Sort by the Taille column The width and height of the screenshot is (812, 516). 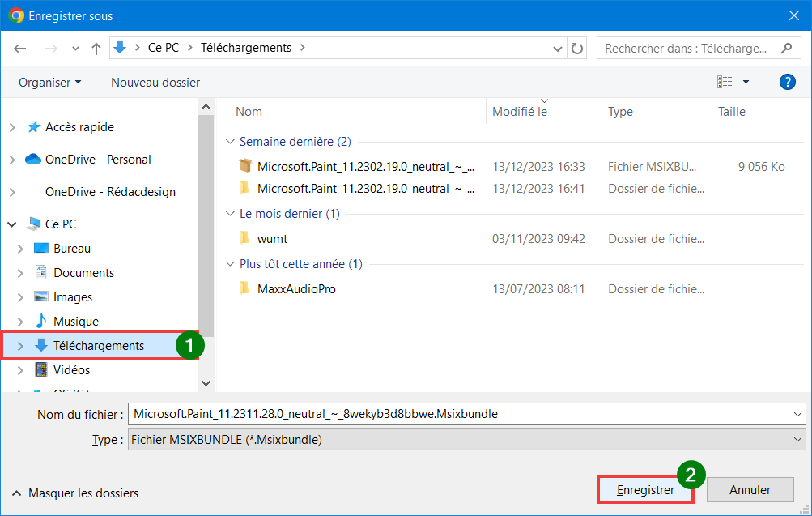731,112
